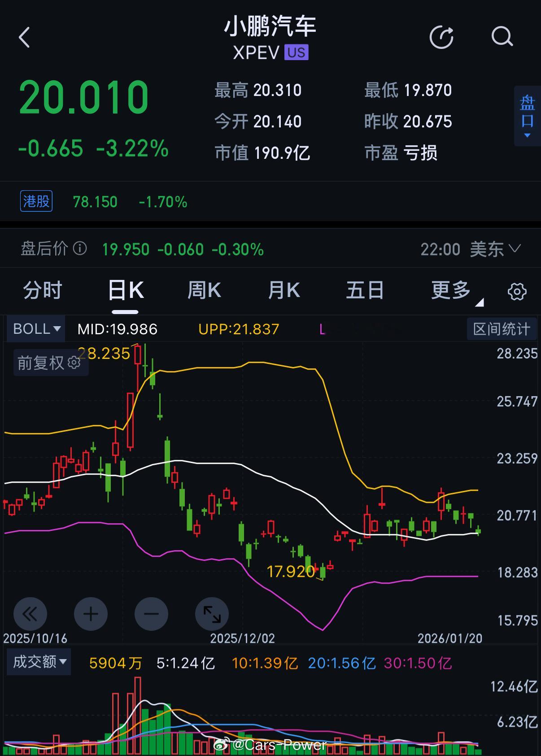541x756 pixels.
Task: Tap the MID:19.986 value
Action: pyautogui.click(x=118, y=329)
